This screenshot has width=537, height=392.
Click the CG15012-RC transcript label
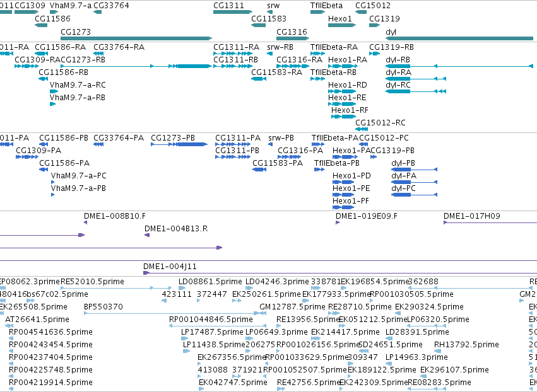(381, 123)
